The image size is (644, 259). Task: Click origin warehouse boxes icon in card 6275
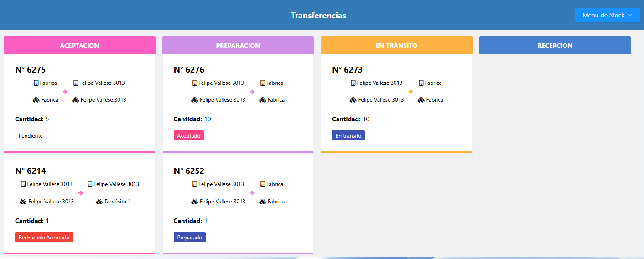(x=36, y=100)
